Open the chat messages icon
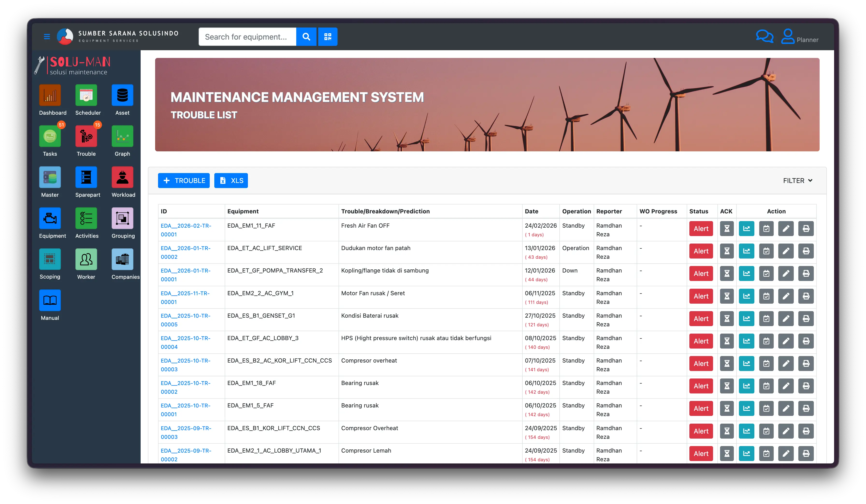The image size is (866, 504). tap(764, 36)
